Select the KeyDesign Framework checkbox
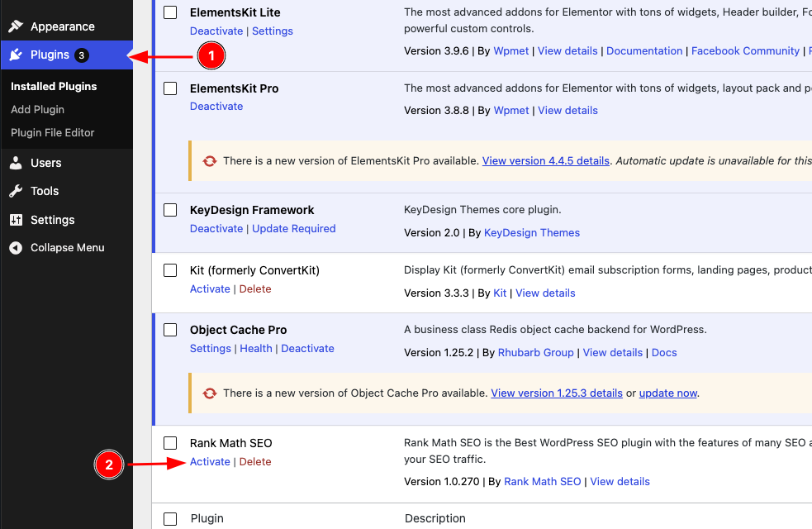Image resolution: width=812 pixels, height=529 pixels. pos(170,210)
